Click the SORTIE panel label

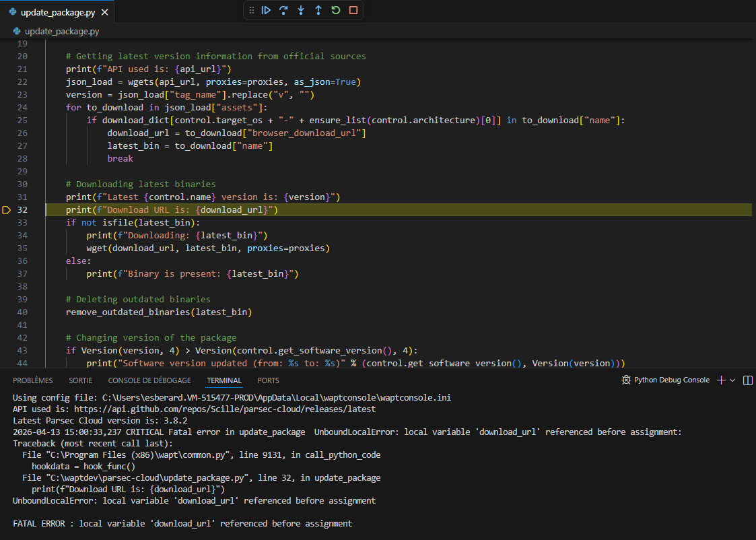(80, 380)
